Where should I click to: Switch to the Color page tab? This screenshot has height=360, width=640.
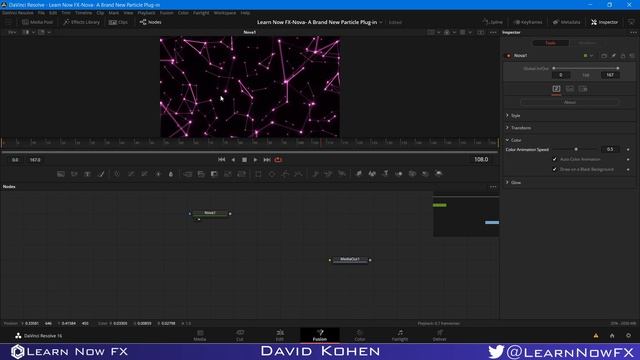pos(360,336)
